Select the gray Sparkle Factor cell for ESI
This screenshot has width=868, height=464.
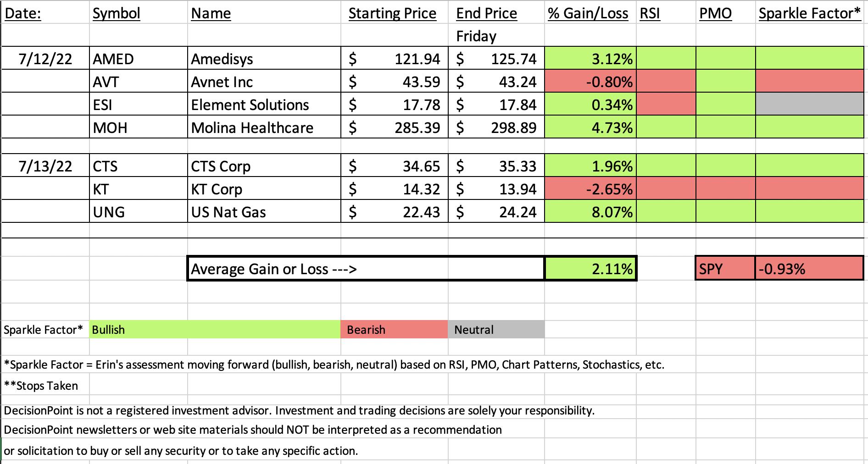coord(810,105)
